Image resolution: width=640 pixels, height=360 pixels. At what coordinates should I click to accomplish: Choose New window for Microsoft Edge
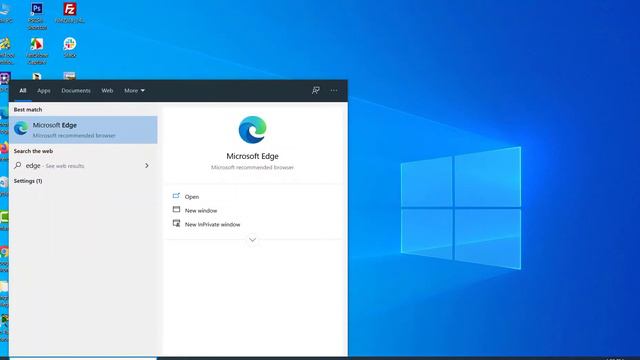coord(201,211)
